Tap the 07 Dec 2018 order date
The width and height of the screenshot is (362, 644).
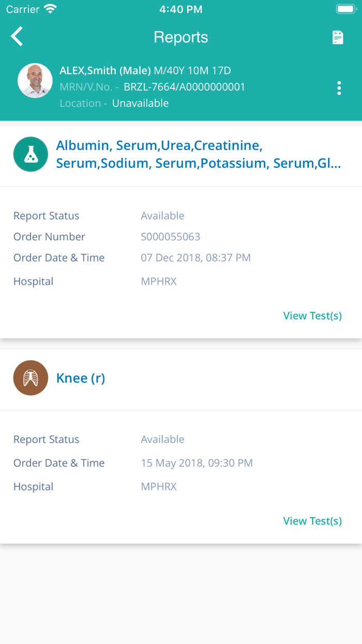click(195, 258)
